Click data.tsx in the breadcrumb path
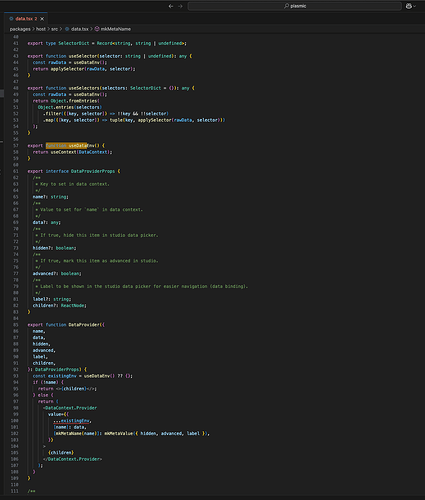The width and height of the screenshot is (425, 500). coord(80,29)
